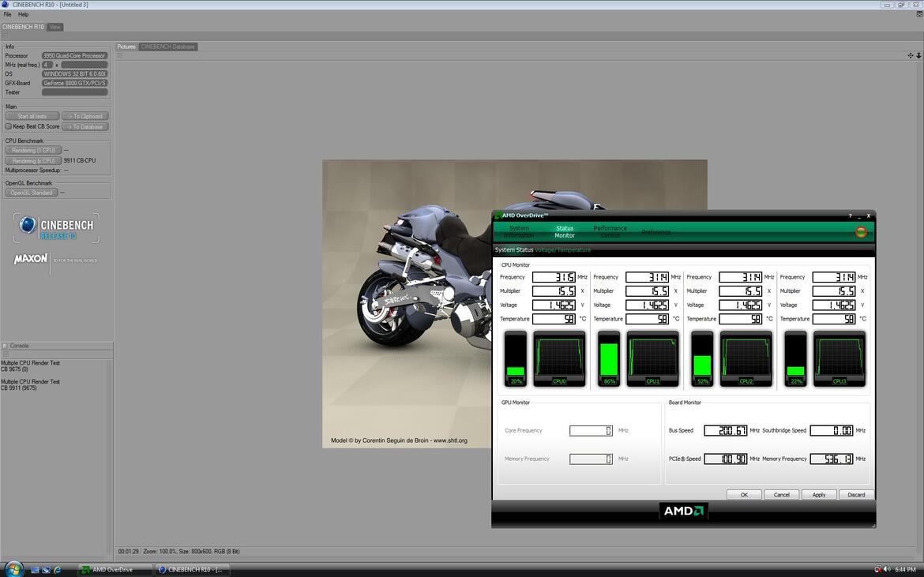Run Rendering (1 CPU) benchmark
The width and height of the screenshot is (924, 577).
click(x=34, y=150)
